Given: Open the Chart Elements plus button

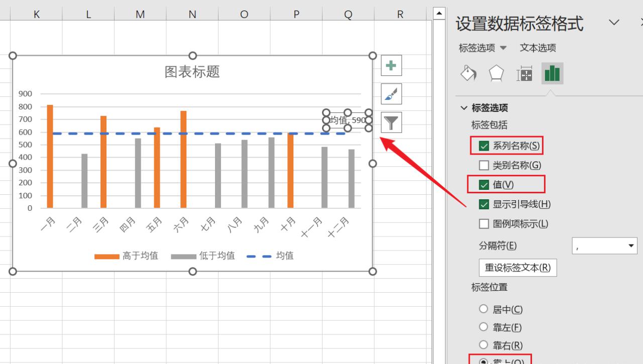Looking at the screenshot, I should pos(391,65).
